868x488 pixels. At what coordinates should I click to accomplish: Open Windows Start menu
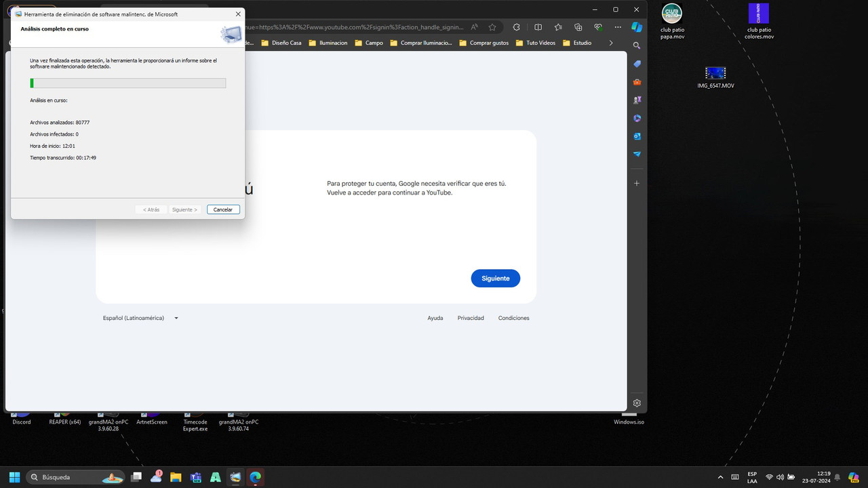point(14,477)
